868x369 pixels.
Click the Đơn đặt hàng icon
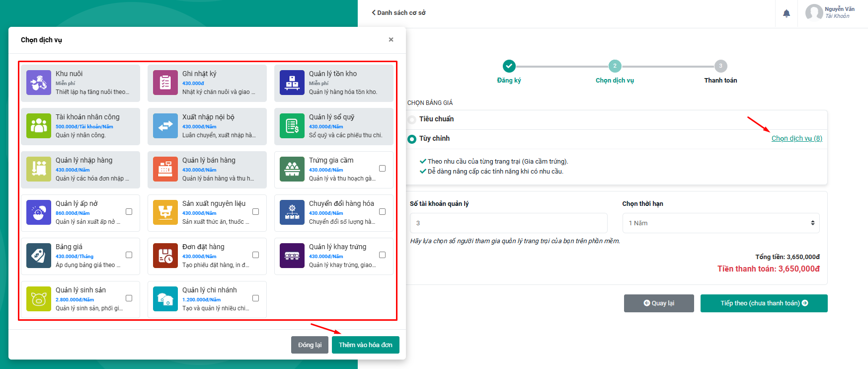pyautogui.click(x=165, y=256)
